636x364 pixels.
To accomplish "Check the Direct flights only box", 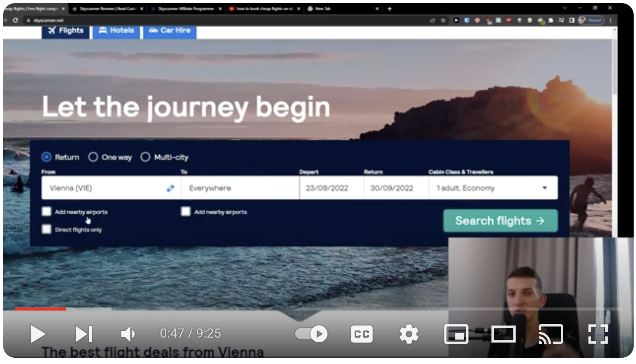I will (x=46, y=229).
